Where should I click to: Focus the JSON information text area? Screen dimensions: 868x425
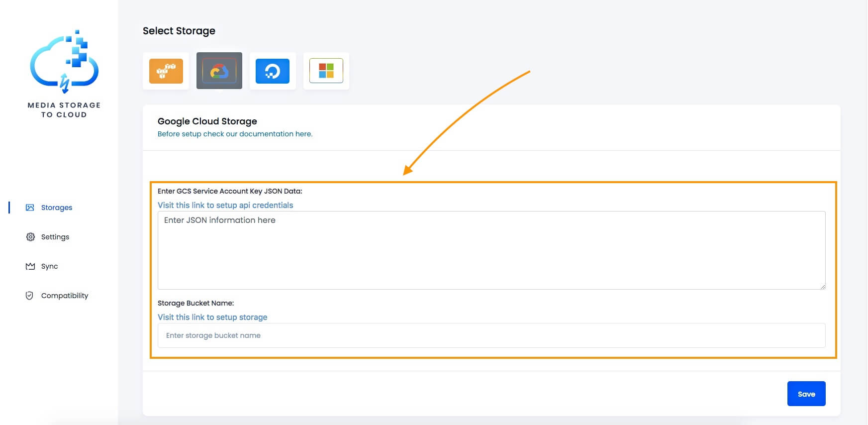pos(491,250)
